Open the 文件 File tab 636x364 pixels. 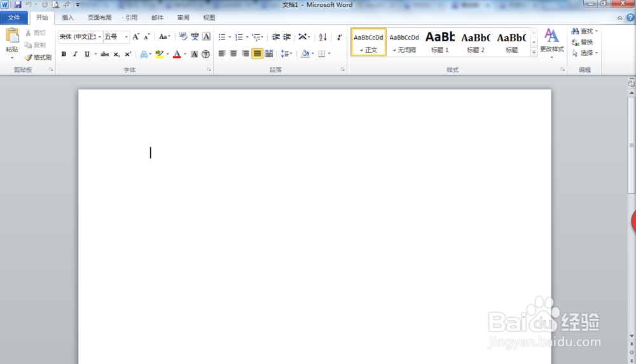pos(14,17)
